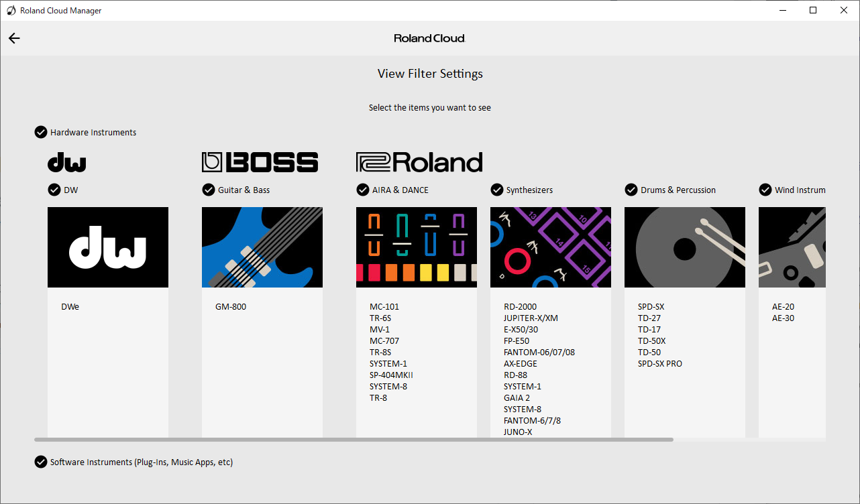Click MV-1 in the AIRA list
The width and height of the screenshot is (860, 504).
point(380,330)
